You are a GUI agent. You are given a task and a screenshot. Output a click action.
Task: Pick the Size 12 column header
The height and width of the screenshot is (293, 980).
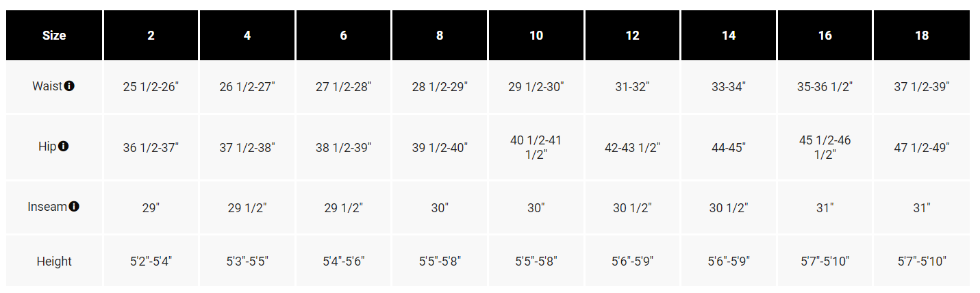[x=632, y=36]
